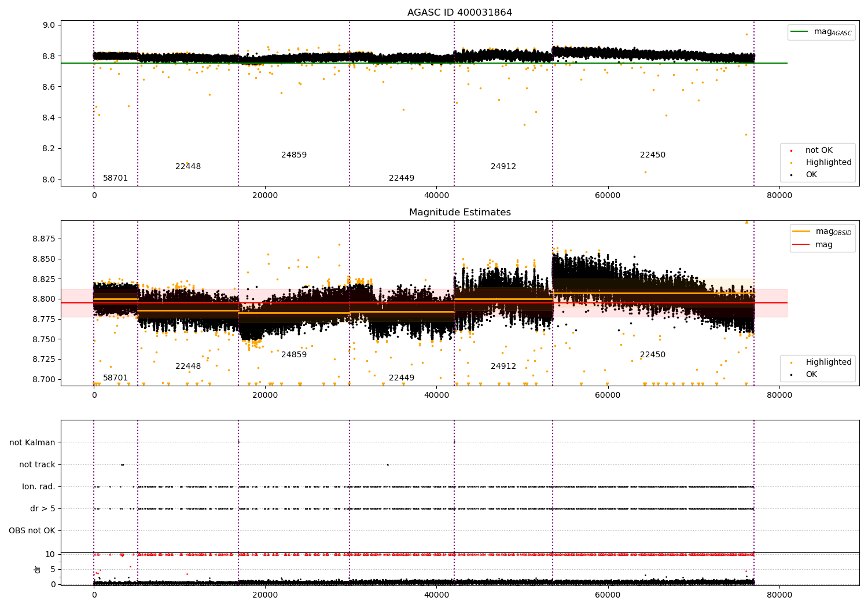Click 'Highlighted' in the Magnitude Estimates legend
This screenshot has width=868, height=608.
(x=822, y=362)
